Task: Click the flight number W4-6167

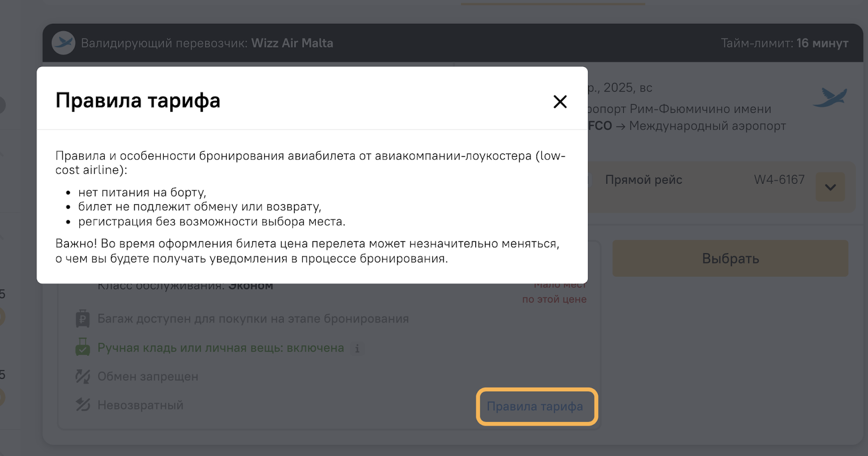Action: pyautogui.click(x=779, y=179)
